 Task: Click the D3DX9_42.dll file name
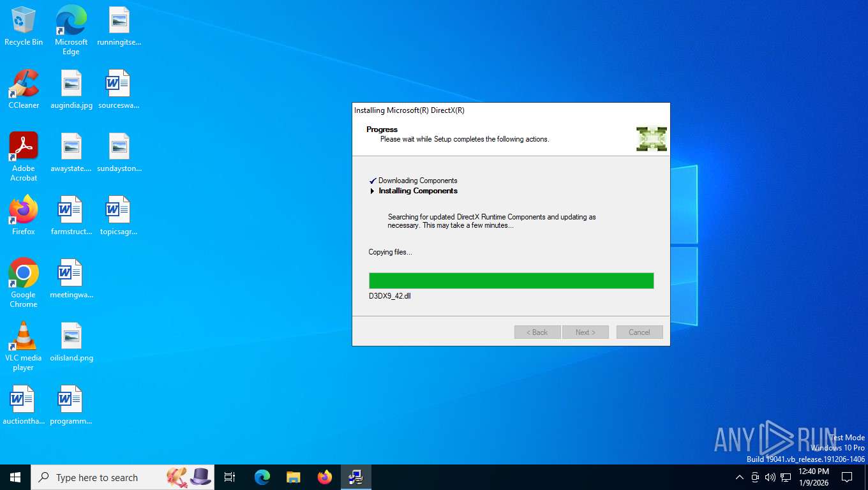tap(389, 296)
